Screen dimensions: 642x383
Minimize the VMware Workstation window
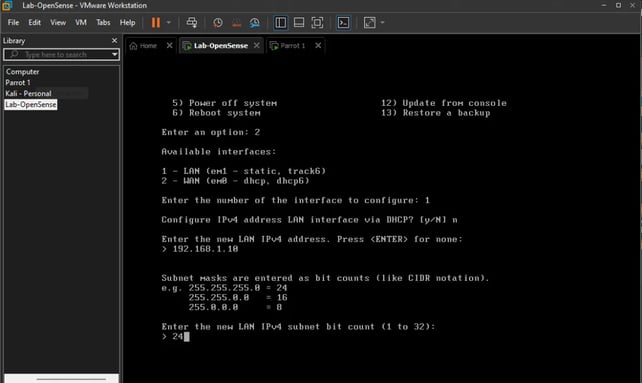pos(604,5)
